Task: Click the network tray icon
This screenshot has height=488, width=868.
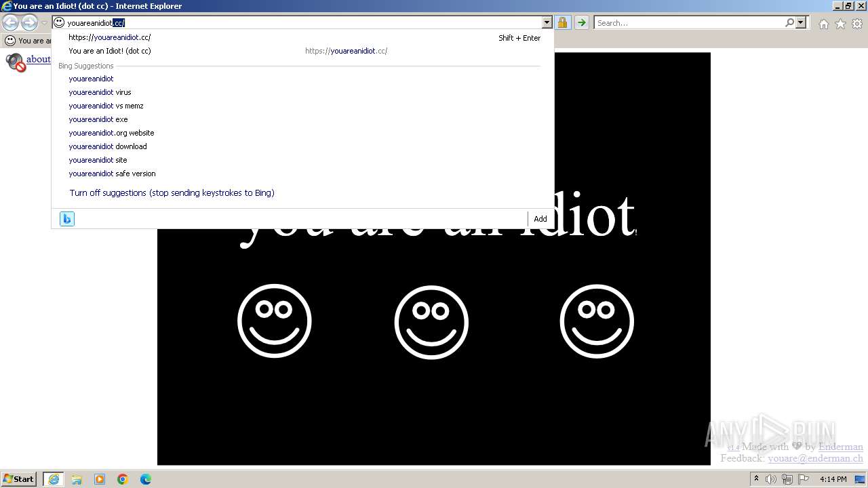Action: tap(787, 479)
